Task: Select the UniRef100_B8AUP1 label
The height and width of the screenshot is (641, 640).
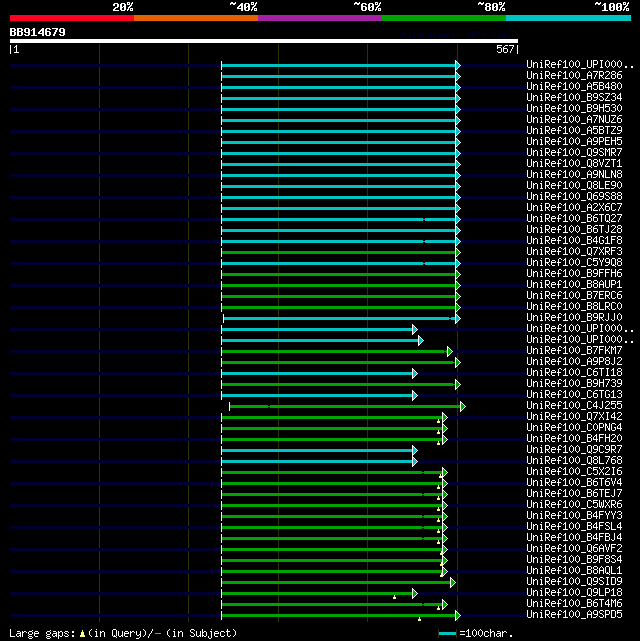Action: coord(574,285)
